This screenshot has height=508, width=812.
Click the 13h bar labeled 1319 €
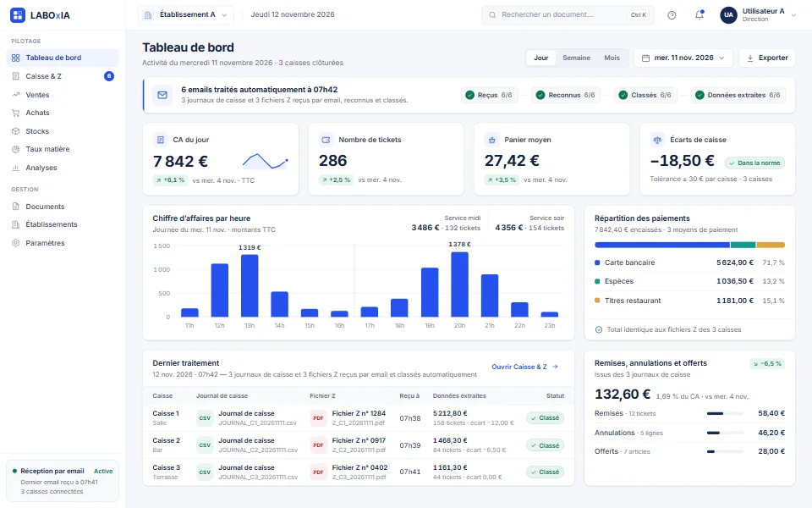coord(250,285)
